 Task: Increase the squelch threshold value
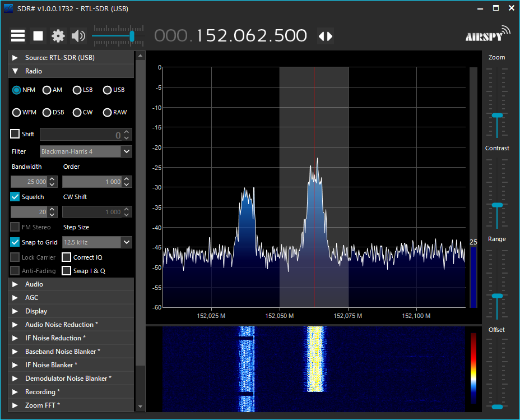[x=52, y=209]
